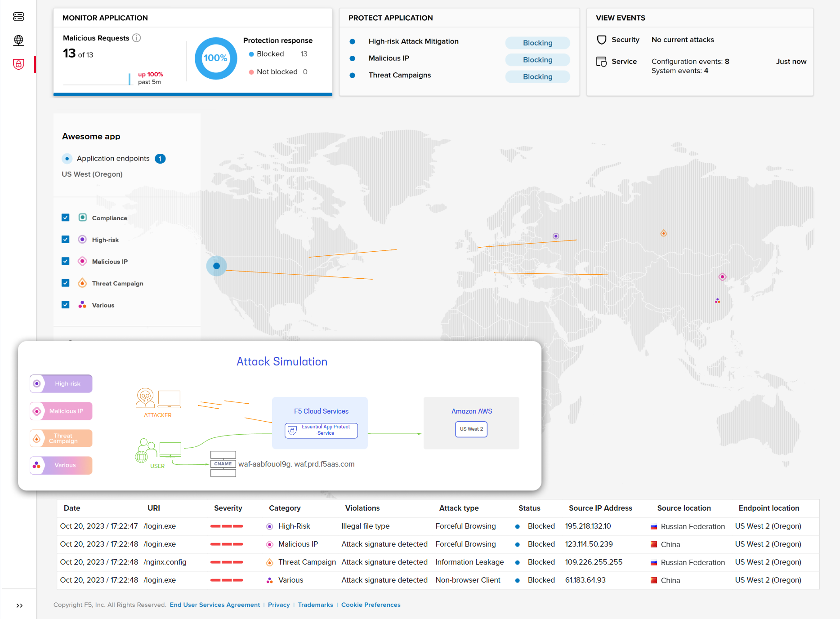This screenshot has height=619, width=840.
Task: Click the Various icon in Attack Simulation legend
Action: click(38, 465)
